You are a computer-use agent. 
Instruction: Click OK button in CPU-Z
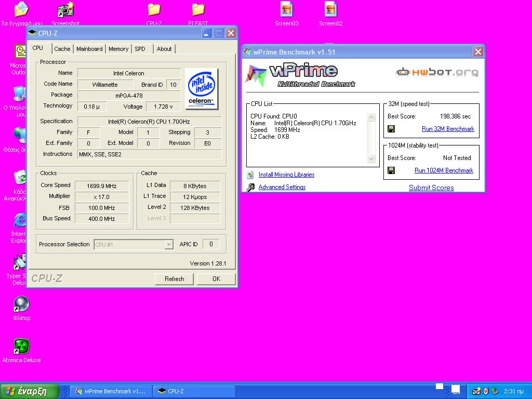point(216,279)
